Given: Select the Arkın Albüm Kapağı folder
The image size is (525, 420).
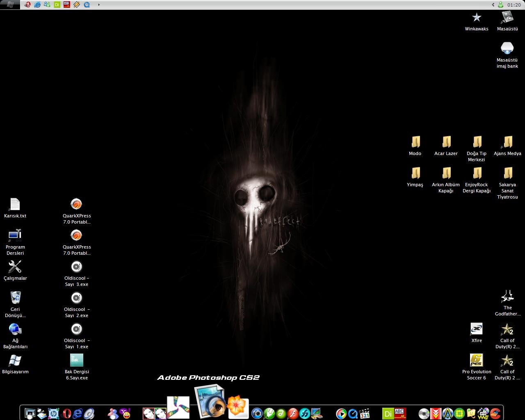Looking at the screenshot, I should click(446, 180).
